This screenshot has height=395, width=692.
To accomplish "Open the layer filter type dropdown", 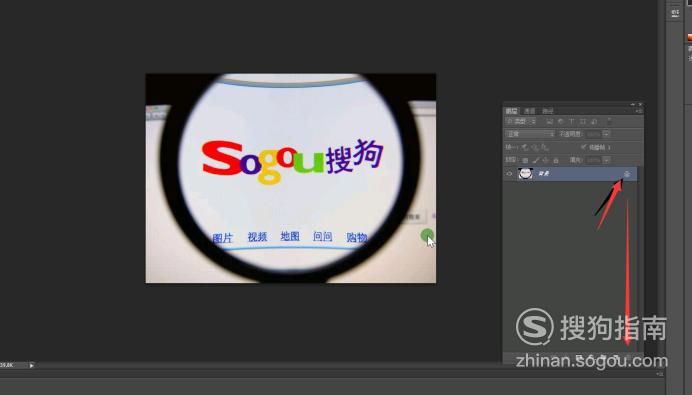I will point(521,121).
